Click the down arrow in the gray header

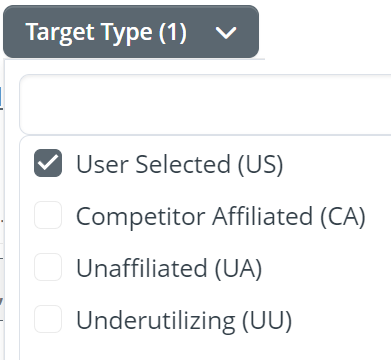pyautogui.click(x=226, y=33)
